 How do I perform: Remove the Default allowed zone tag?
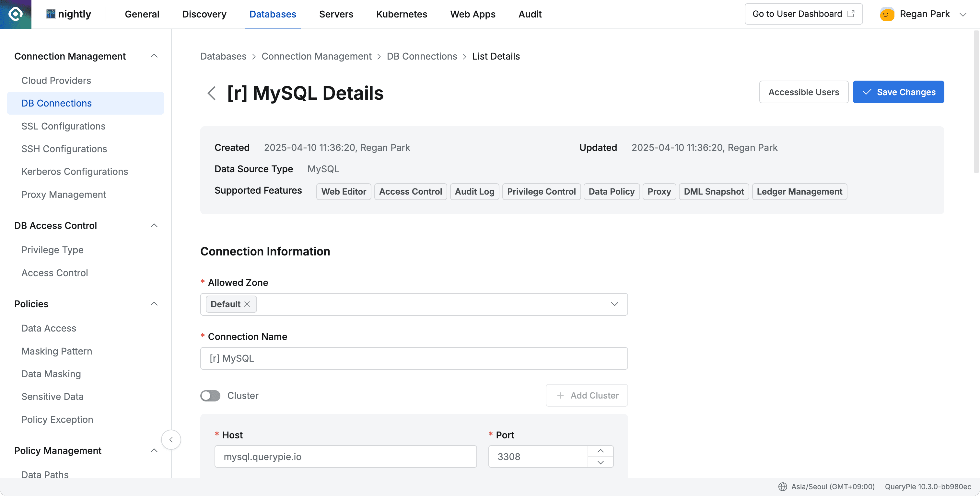click(247, 304)
